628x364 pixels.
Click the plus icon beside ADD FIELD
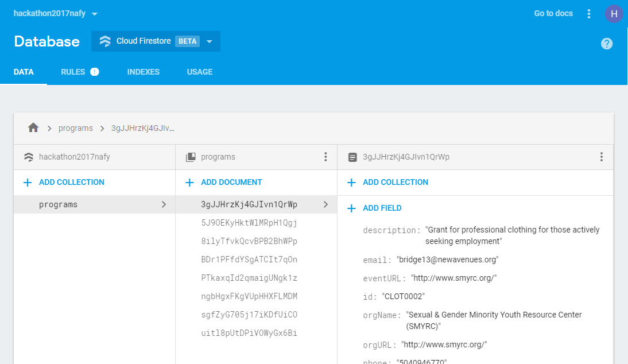click(x=351, y=208)
